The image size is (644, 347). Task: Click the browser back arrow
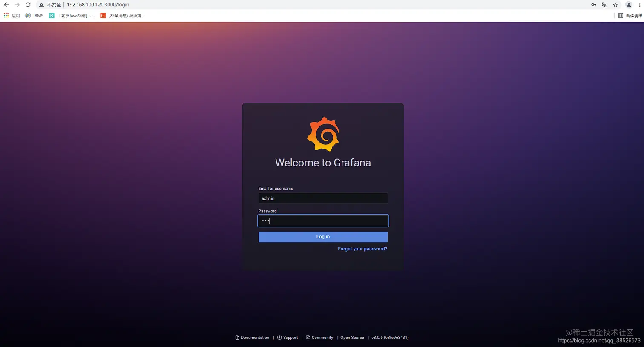click(x=6, y=5)
